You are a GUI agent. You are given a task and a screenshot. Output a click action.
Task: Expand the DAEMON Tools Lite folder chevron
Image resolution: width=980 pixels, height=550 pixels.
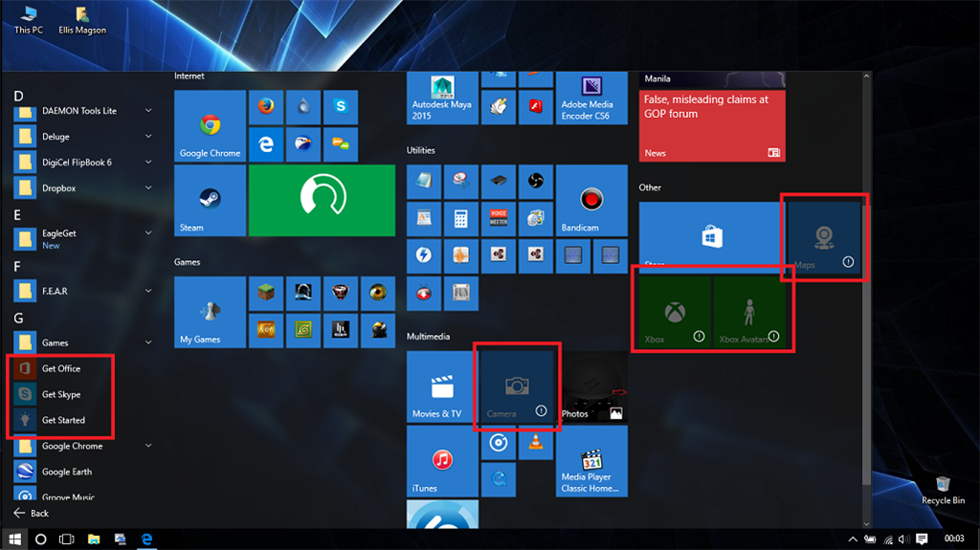[148, 111]
